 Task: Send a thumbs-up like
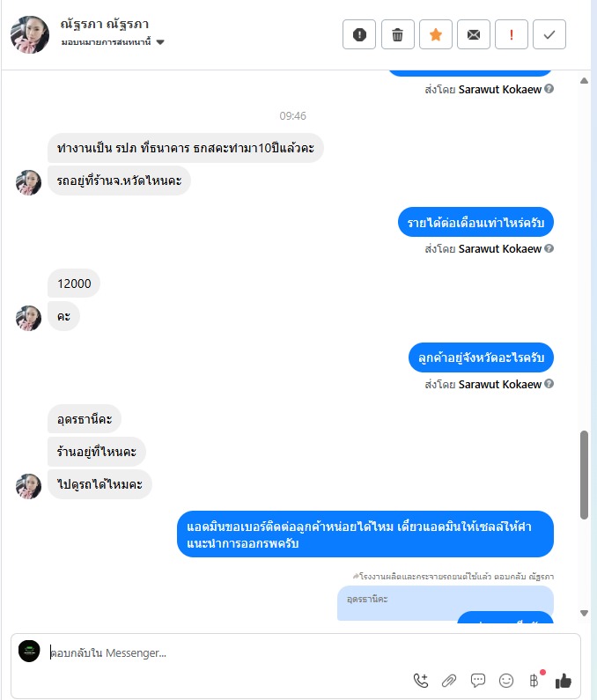(563, 681)
